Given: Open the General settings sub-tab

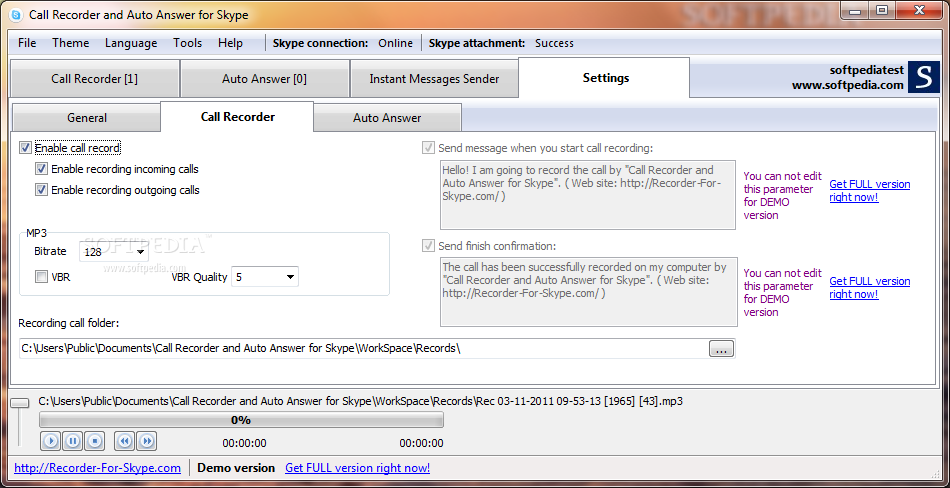Looking at the screenshot, I should [x=87, y=118].
